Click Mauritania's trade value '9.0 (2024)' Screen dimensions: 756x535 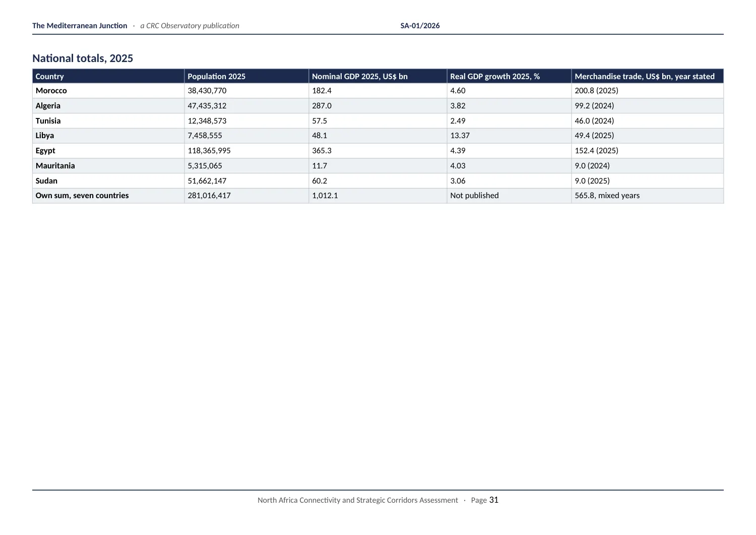(x=592, y=166)
